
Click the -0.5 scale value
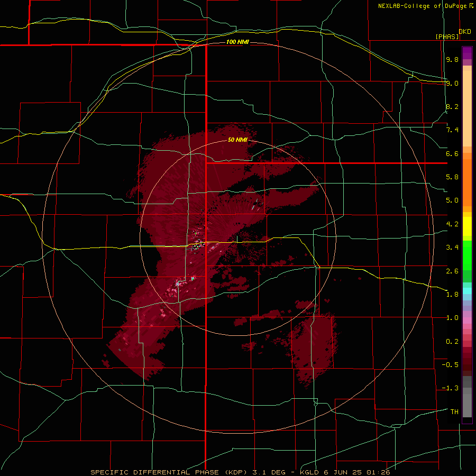(x=450, y=365)
